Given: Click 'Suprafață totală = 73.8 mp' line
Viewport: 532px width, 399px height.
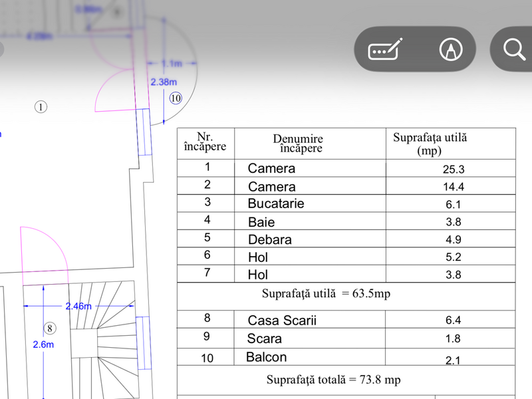Looking at the screenshot, I should (x=334, y=380).
